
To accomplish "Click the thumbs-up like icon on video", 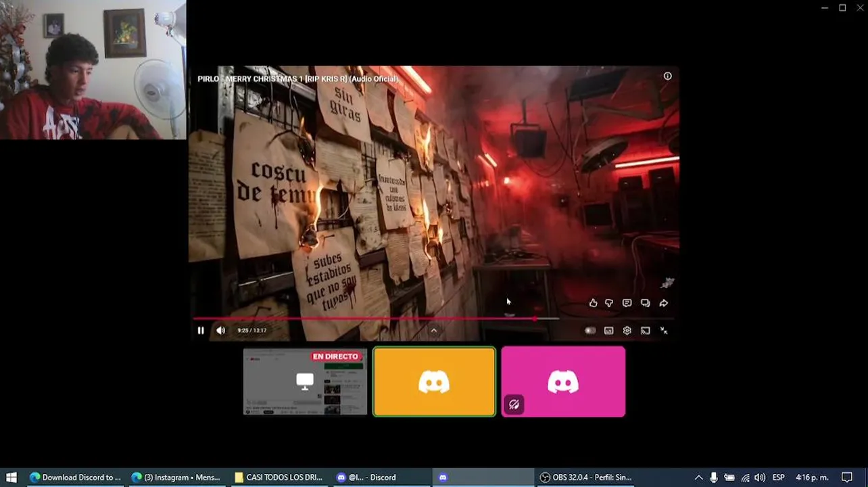I will [593, 303].
